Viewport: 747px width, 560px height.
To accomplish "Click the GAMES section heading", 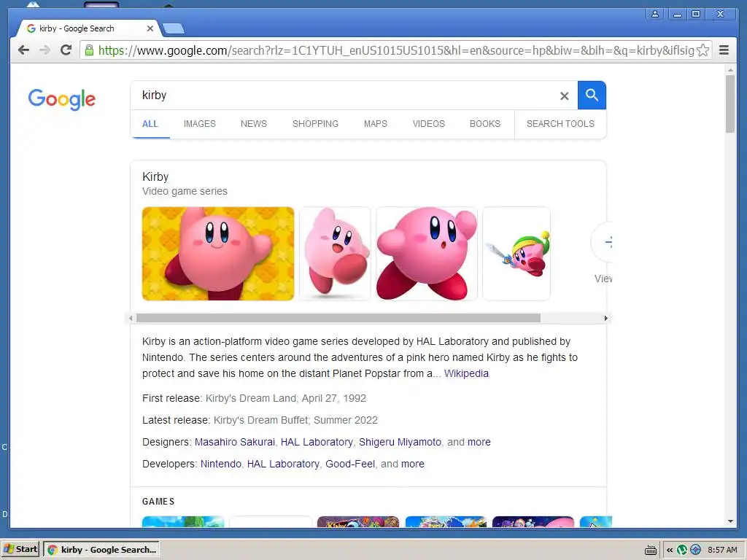I will (x=158, y=502).
